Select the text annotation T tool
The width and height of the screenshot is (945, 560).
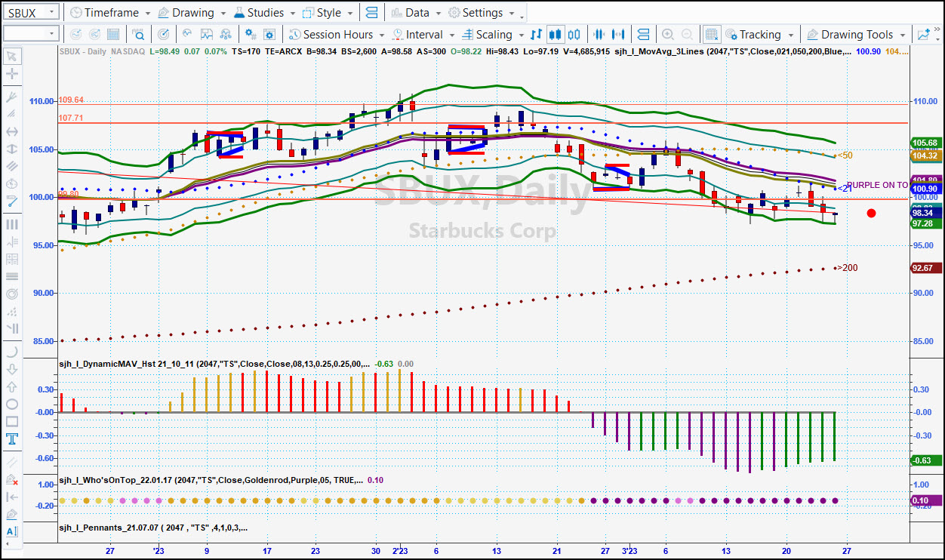pyautogui.click(x=12, y=438)
